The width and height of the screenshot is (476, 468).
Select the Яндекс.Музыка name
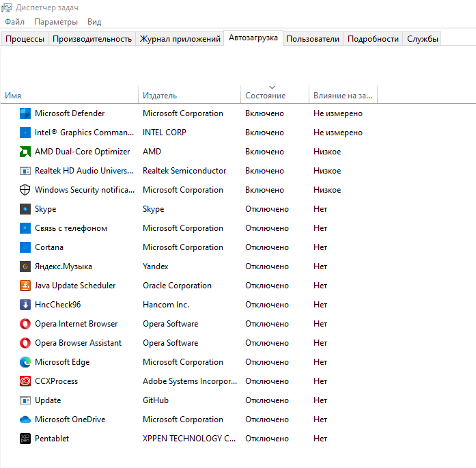point(64,266)
